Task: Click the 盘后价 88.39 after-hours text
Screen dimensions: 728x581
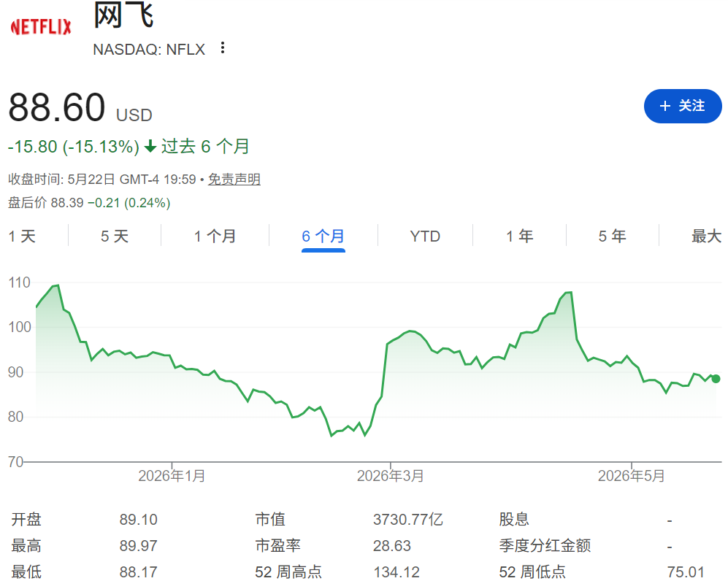Action: point(45,203)
